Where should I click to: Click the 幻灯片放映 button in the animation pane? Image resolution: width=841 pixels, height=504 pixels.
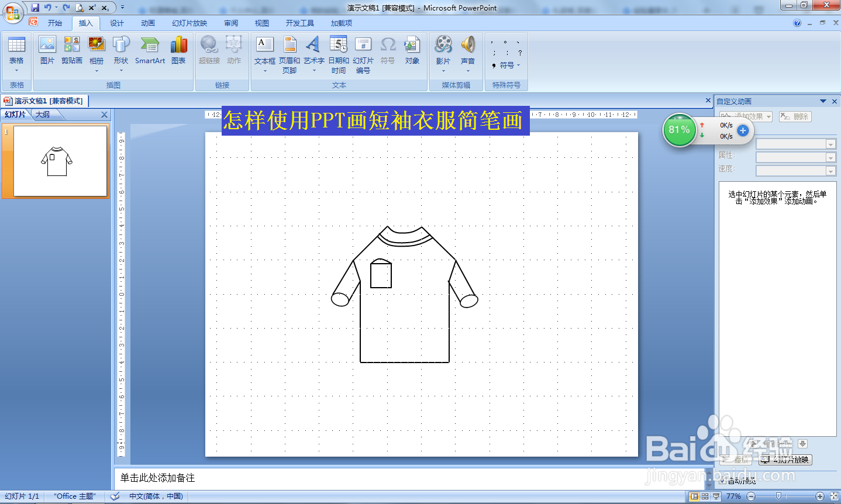(785, 460)
